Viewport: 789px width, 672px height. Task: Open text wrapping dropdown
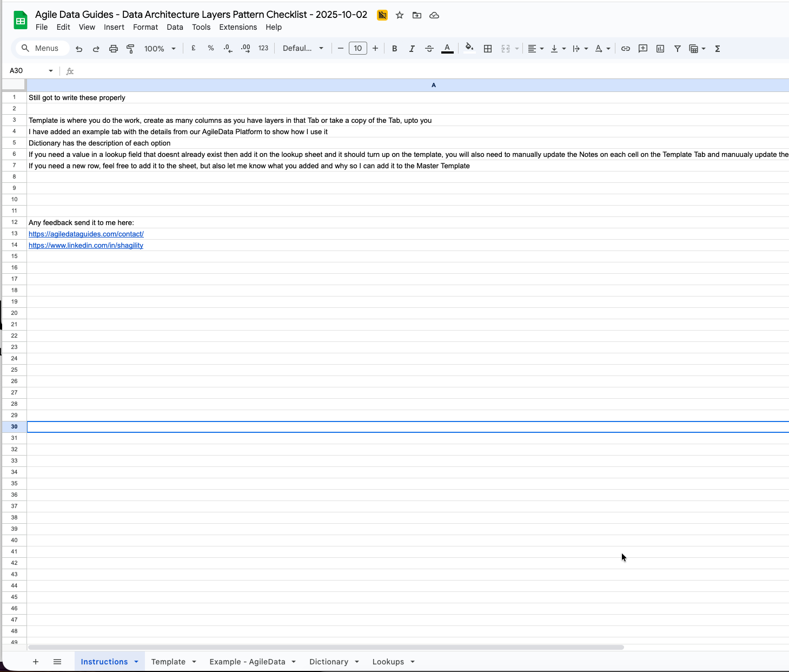tap(580, 49)
